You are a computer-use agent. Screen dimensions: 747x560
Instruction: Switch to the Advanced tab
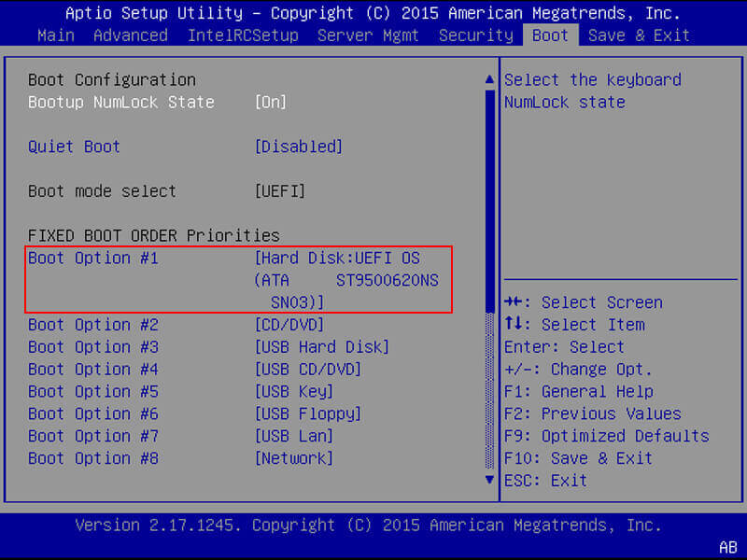point(131,35)
